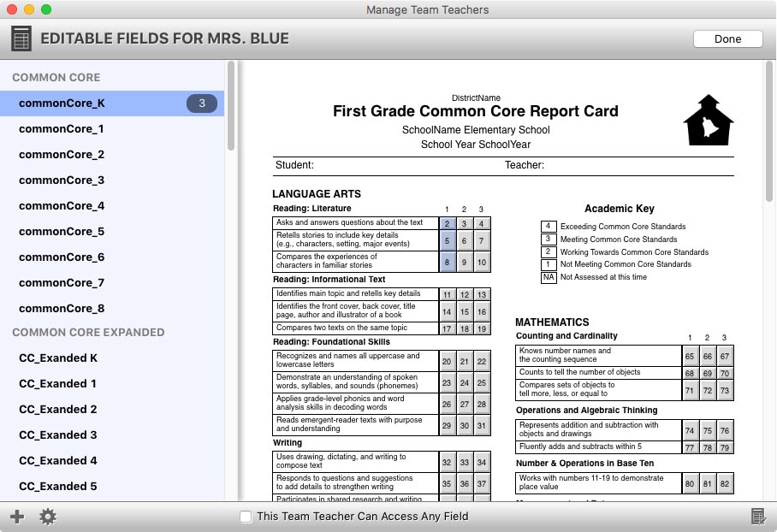The width and height of the screenshot is (777, 532).
Task: Enable This Team Teacher Can Access Any Field
Action: [246, 517]
